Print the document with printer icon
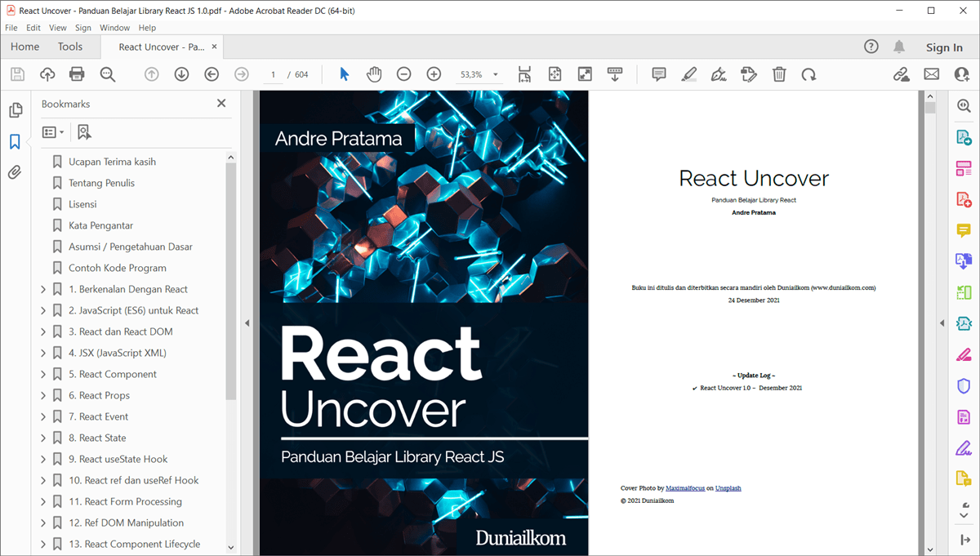Image resolution: width=980 pixels, height=556 pixels. pos(77,74)
